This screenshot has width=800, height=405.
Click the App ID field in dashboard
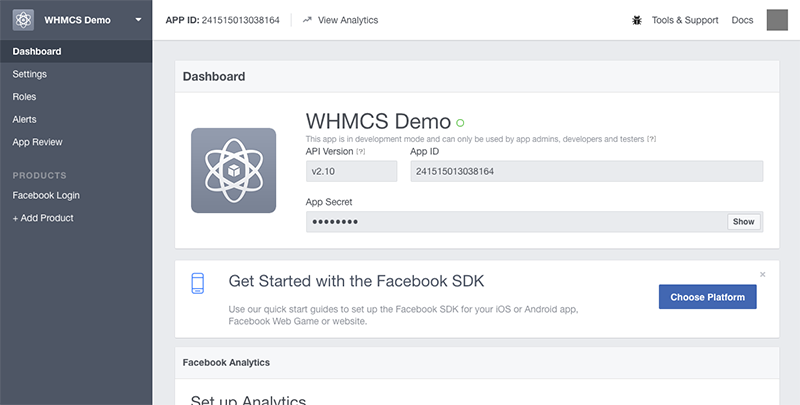click(587, 171)
